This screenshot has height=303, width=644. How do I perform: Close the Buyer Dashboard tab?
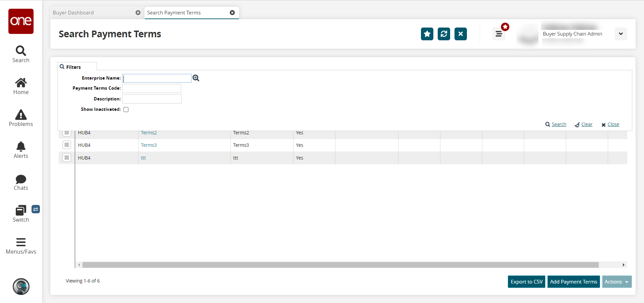[x=138, y=13]
